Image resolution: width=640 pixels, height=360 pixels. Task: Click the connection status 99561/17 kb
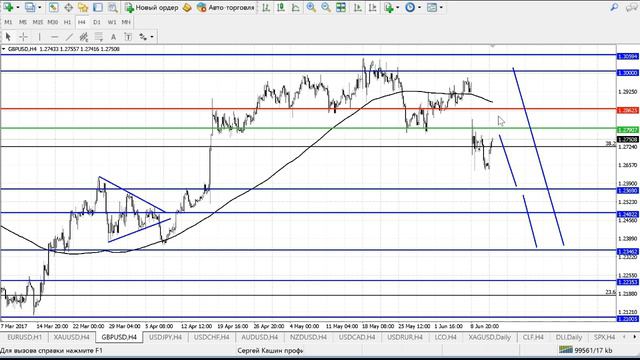[586, 350]
